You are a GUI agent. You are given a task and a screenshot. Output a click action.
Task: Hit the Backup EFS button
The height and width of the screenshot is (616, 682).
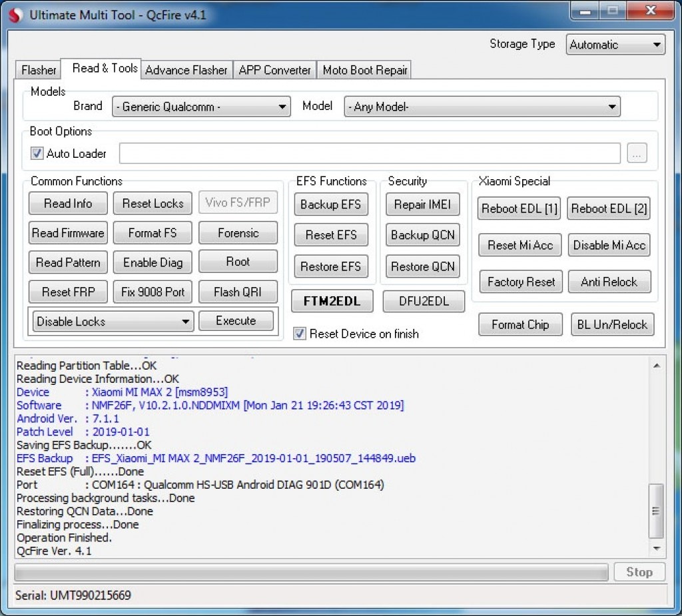point(330,204)
